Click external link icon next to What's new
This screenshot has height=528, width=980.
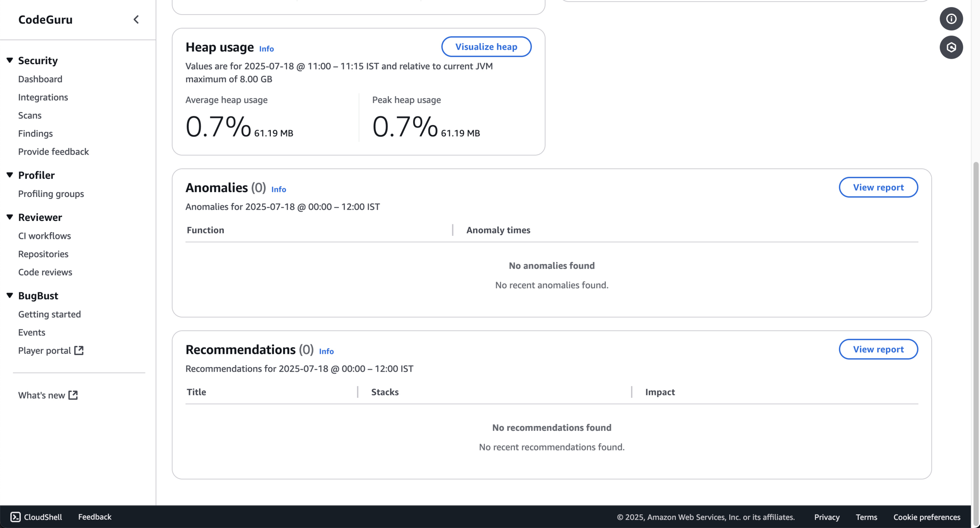pyautogui.click(x=73, y=395)
